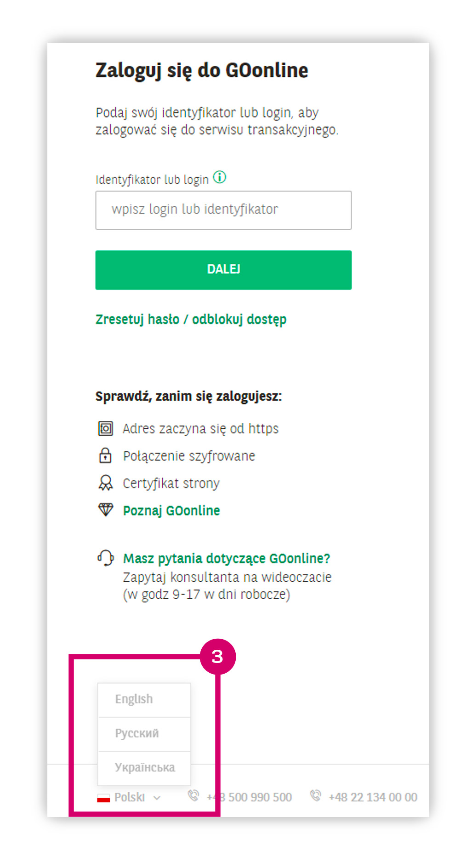Image resolution: width=472 pixels, height=868 pixels.
Task: Click the padlock icon for Połączenie szyfrowane
Action: (x=105, y=455)
